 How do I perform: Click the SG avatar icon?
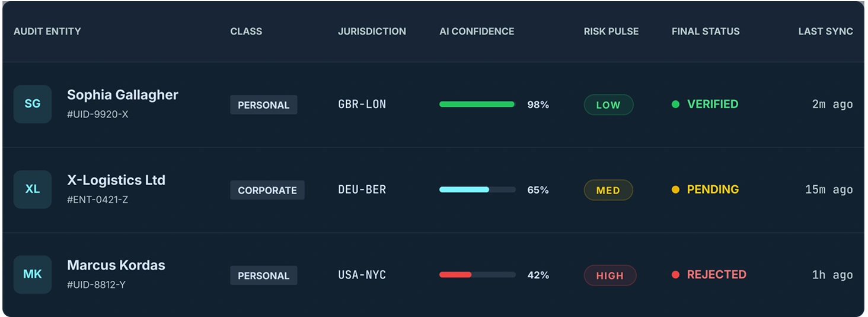click(x=33, y=104)
